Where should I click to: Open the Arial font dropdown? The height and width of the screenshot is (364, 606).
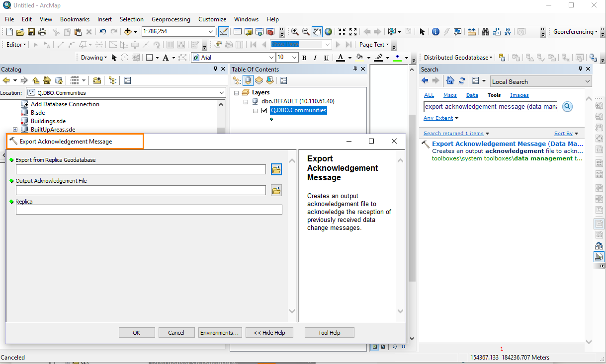tap(271, 58)
